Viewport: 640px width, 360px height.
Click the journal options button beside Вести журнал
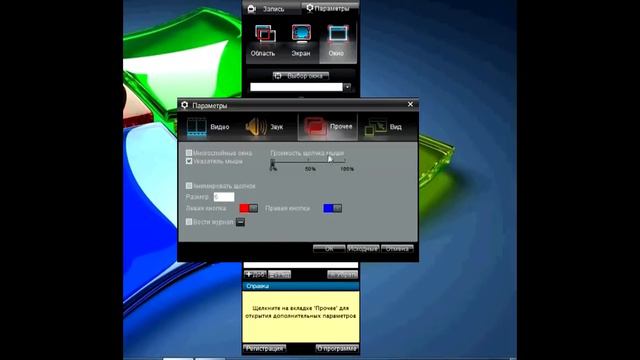tap(240, 222)
